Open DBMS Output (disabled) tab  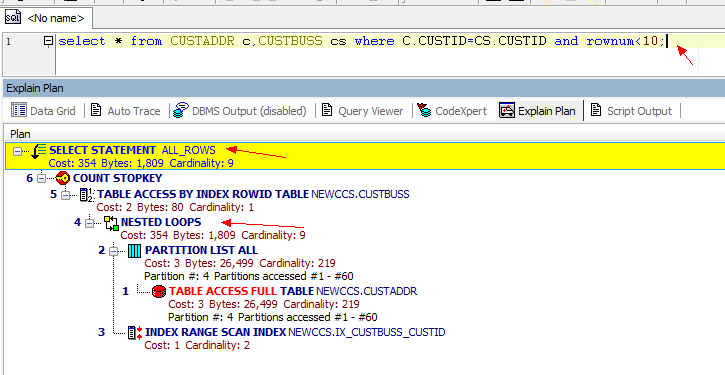[240, 111]
